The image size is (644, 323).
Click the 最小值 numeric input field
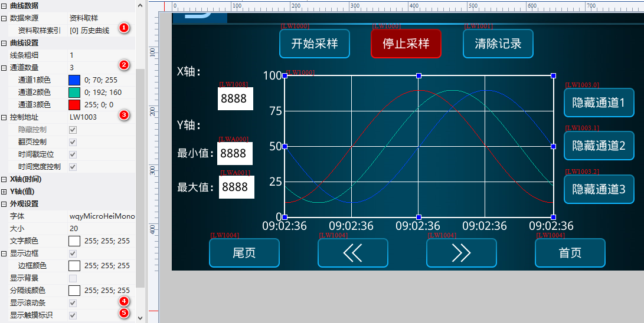pos(234,153)
